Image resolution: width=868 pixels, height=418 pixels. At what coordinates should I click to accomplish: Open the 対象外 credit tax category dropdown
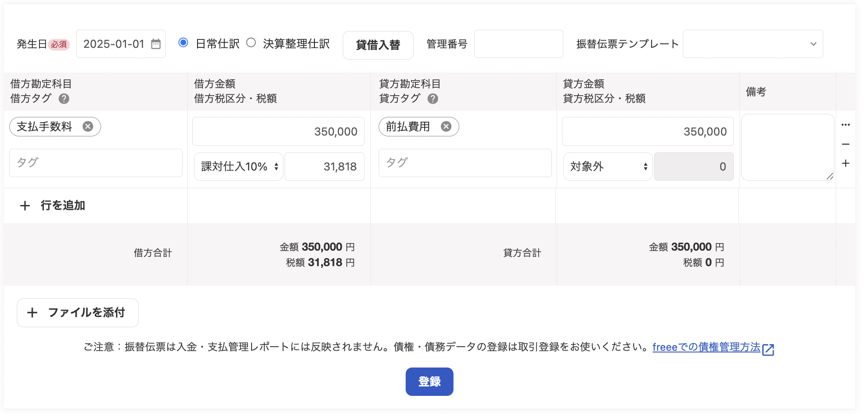(x=608, y=166)
